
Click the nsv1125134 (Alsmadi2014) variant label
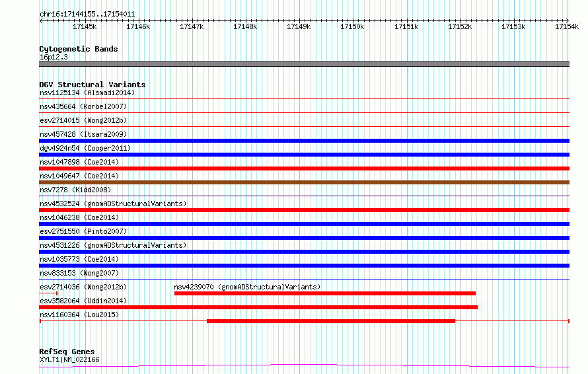click(x=87, y=93)
